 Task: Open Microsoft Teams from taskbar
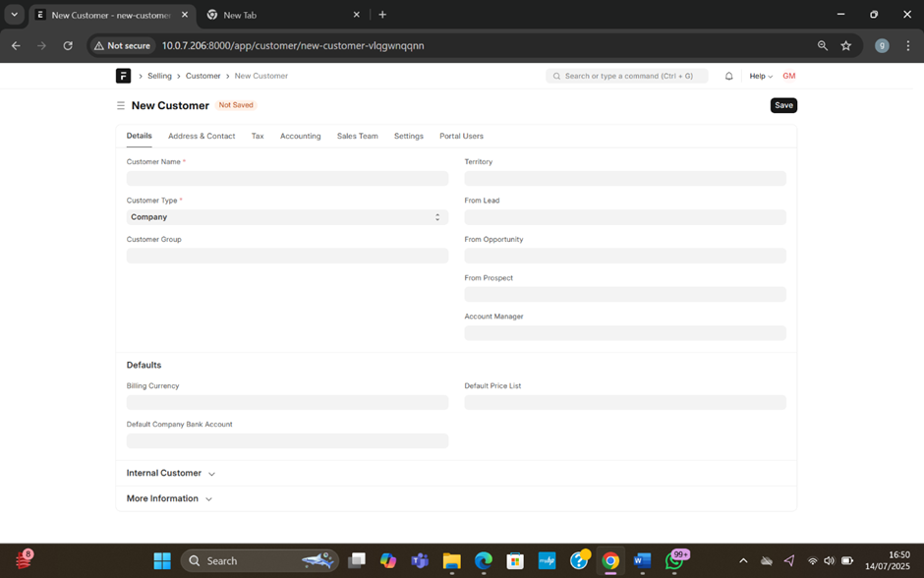420,561
